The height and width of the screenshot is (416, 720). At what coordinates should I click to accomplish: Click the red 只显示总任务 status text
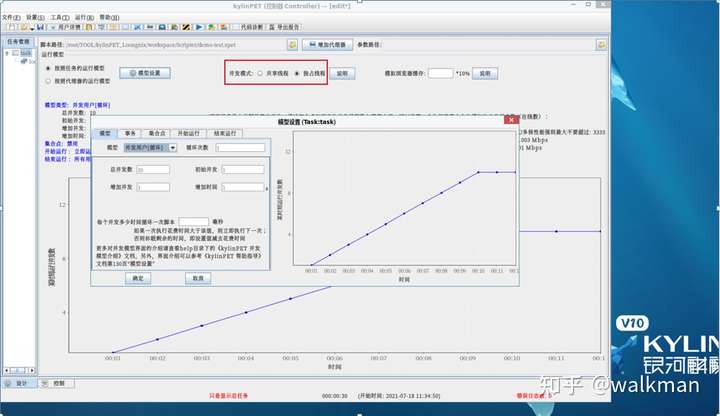(229, 396)
